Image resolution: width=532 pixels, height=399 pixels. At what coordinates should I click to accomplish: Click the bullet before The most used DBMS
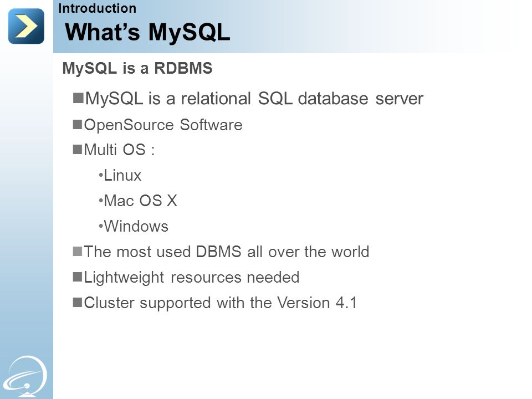(x=78, y=252)
